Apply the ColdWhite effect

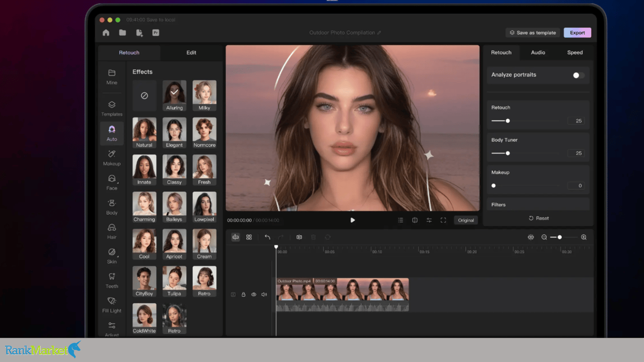coord(144,319)
